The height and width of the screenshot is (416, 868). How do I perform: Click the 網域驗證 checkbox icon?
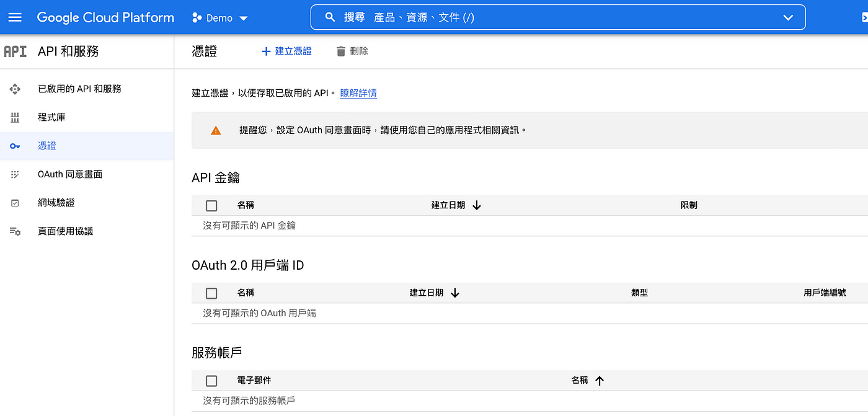click(x=15, y=203)
